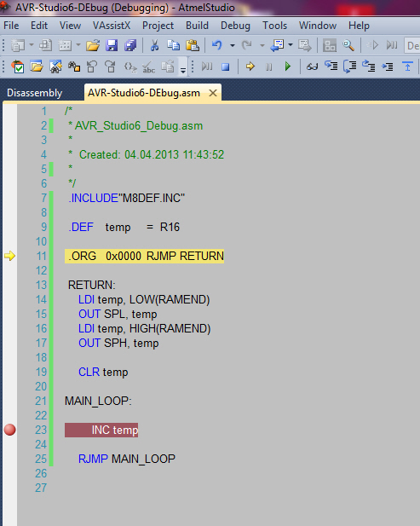Viewport: 420px width, 526px height.
Task: Open the New Project dropdown arrow
Action: [32, 45]
